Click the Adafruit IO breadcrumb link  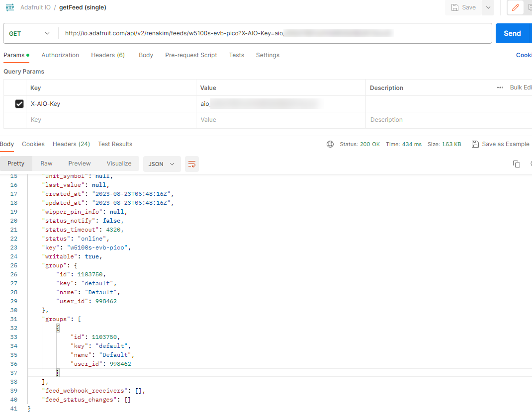35,7
